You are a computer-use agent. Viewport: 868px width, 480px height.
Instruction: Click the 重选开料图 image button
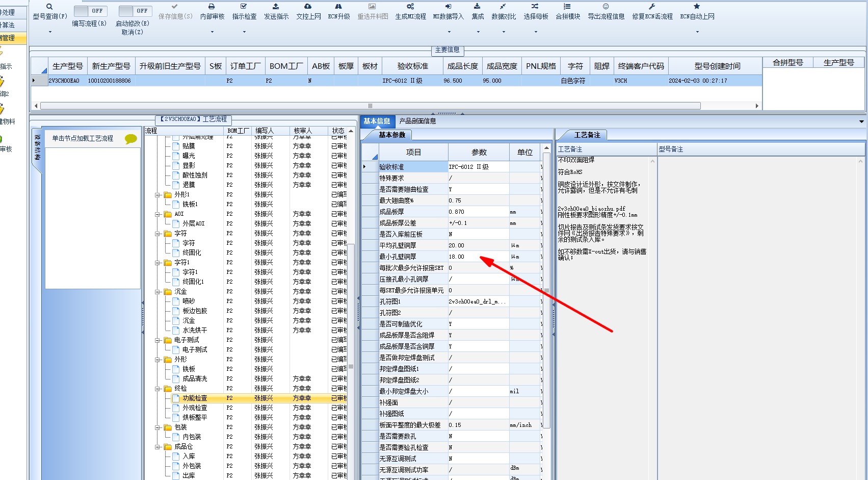[x=373, y=12]
